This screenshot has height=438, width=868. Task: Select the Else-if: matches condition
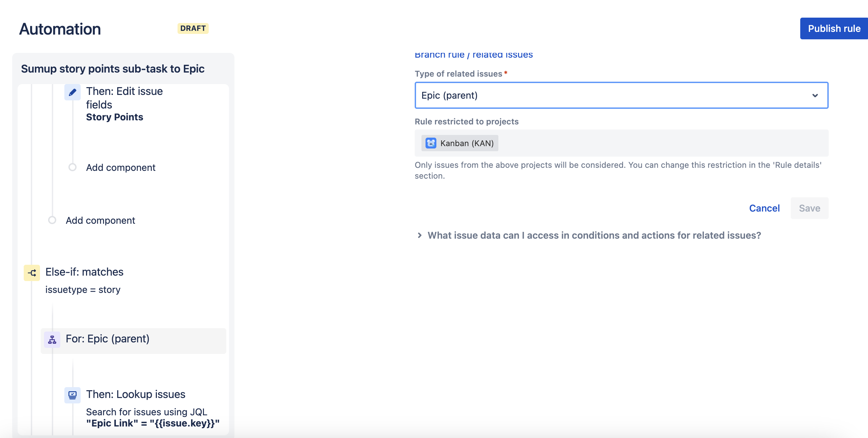(84, 272)
